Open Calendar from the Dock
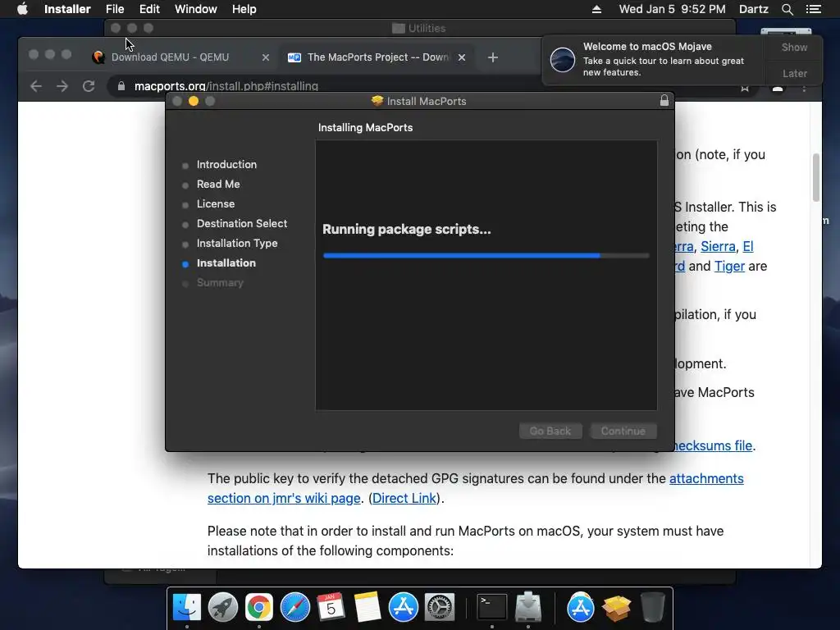Screen dimensions: 840x630 coord(331,608)
